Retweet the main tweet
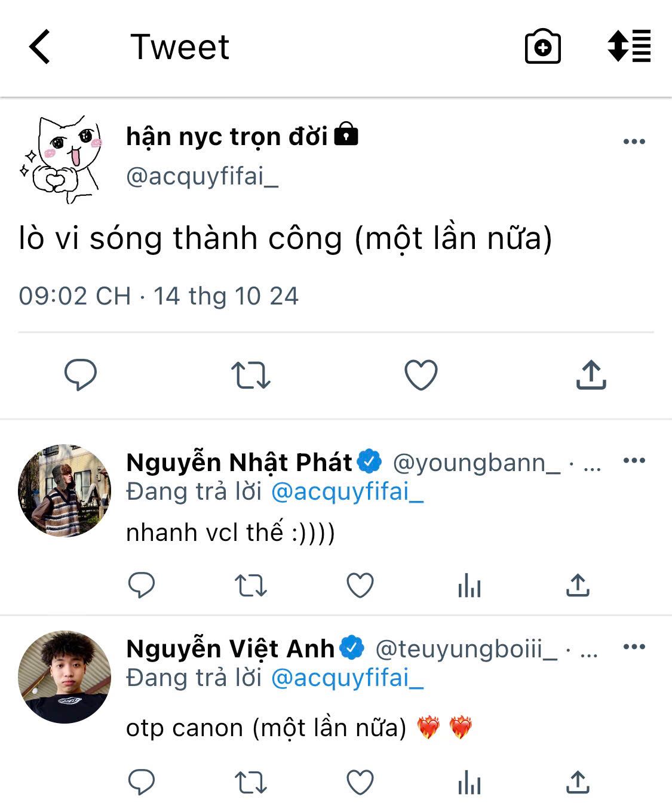This screenshot has width=672, height=809. click(250, 375)
